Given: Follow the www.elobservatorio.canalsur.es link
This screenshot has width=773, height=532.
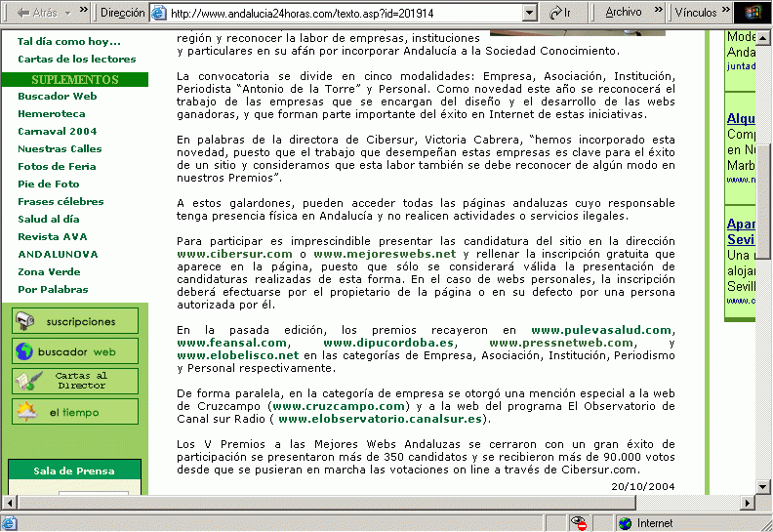Looking at the screenshot, I should coord(380,419).
